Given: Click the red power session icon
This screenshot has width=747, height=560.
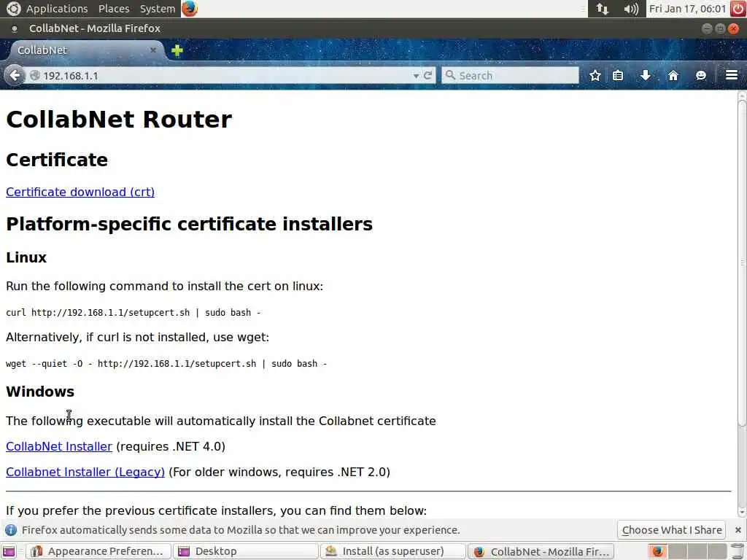Looking at the screenshot, I should click(x=738, y=9).
